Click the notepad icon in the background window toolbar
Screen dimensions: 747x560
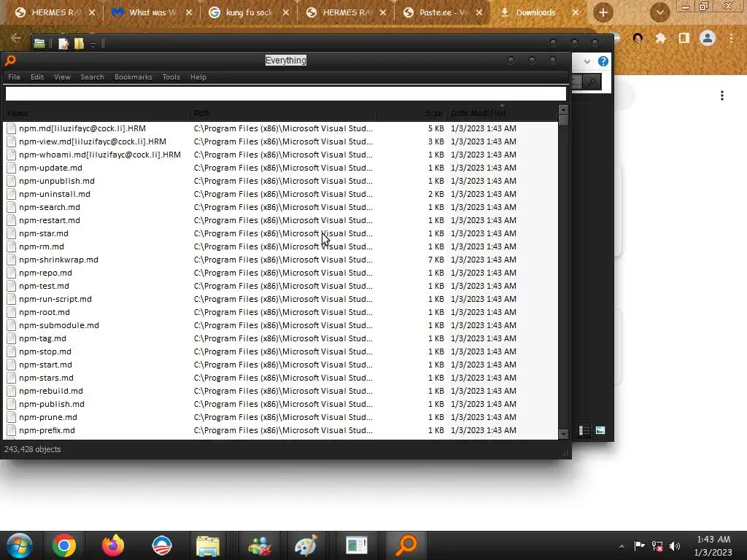tap(63, 44)
